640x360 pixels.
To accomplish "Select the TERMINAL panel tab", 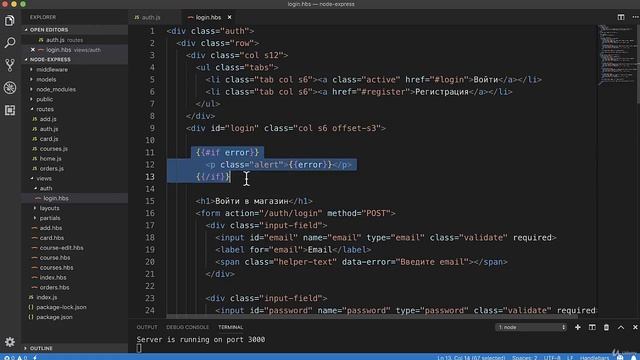I will pos(231,327).
